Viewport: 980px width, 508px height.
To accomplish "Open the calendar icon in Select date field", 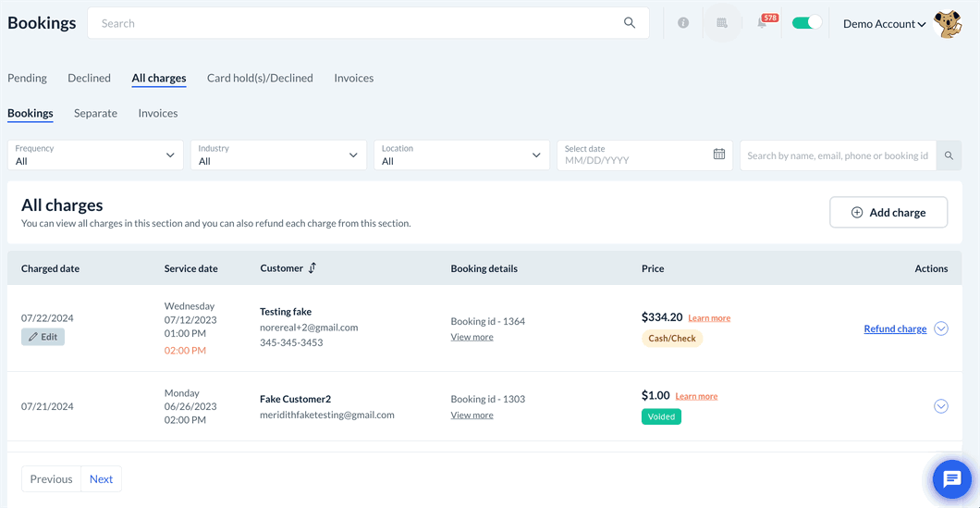I will coord(719,155).
